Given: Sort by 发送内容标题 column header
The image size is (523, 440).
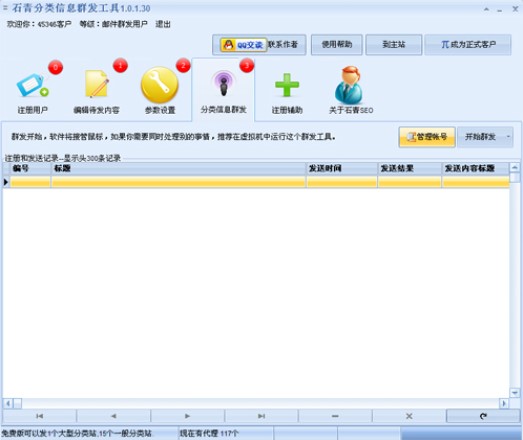Looking at the screenshot, I should click(476, 168).
